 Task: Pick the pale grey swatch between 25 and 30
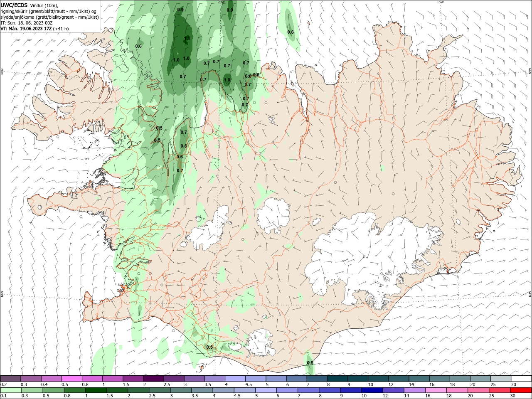[x=500, y=378]
